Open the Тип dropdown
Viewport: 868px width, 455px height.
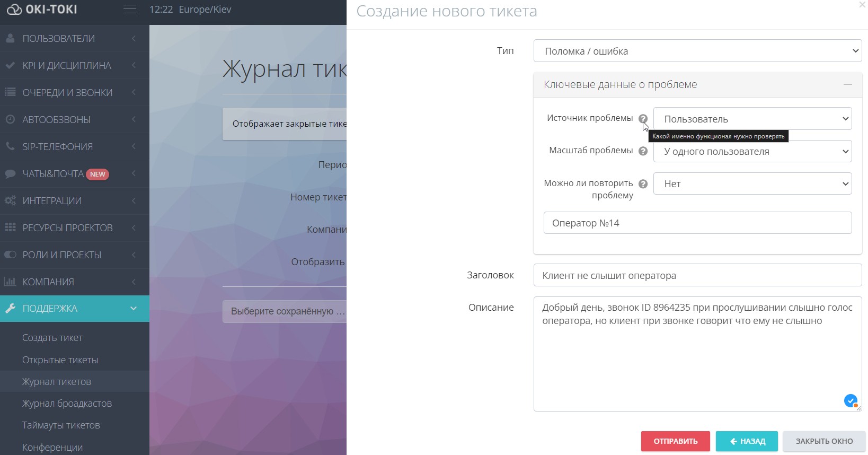pyautogui.click(x=697, y=51)
